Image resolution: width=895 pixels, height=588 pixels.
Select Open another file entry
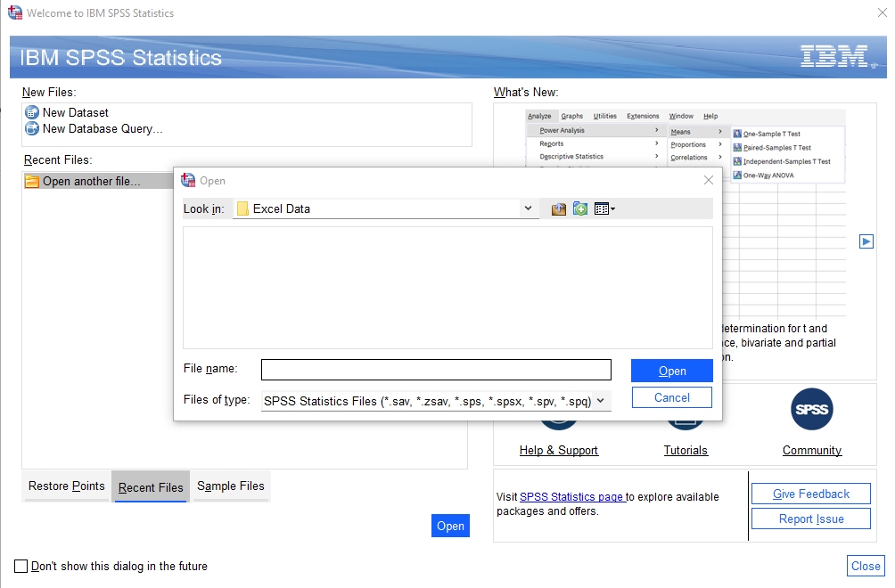(x=91, y=182)
